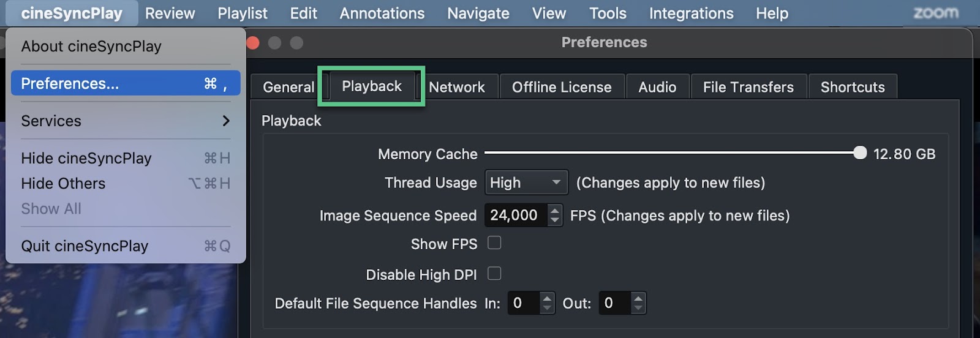
Task: Select the Audio preferences tab
Action: pos(657,87)
